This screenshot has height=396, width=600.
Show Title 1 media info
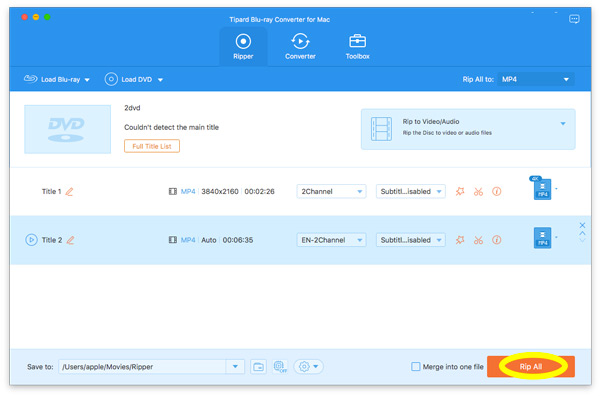497,191
